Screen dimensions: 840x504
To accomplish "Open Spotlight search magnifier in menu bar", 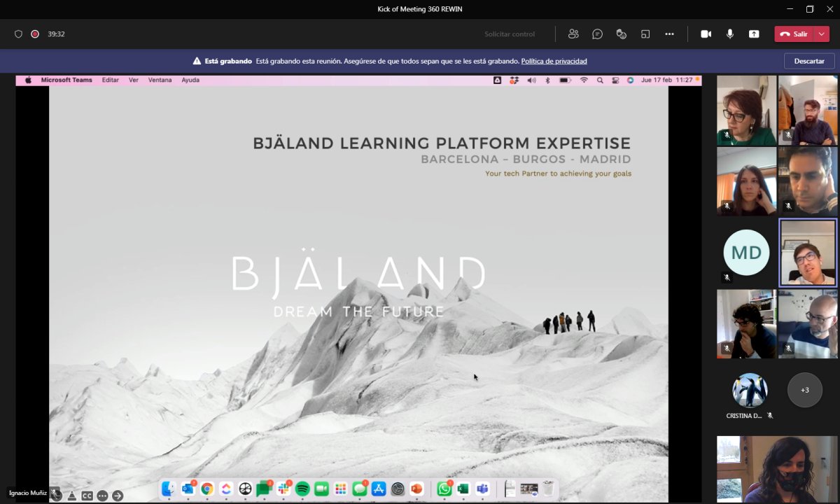I will [600, 80].
